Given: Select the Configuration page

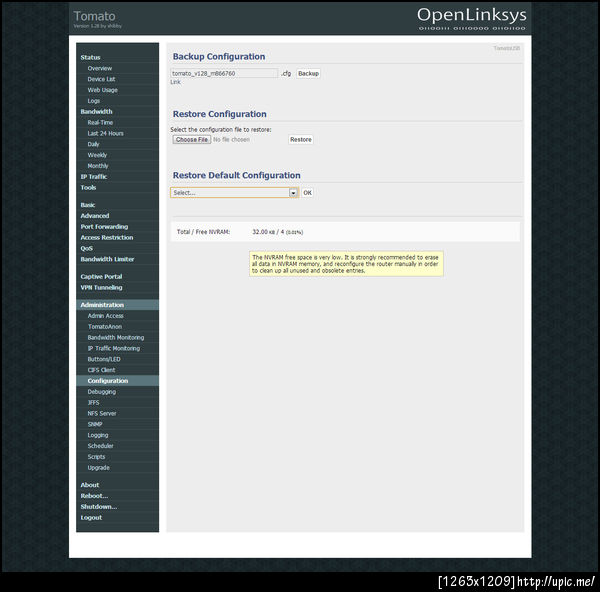Looking at the screenshot, I should tap(117, 381).
